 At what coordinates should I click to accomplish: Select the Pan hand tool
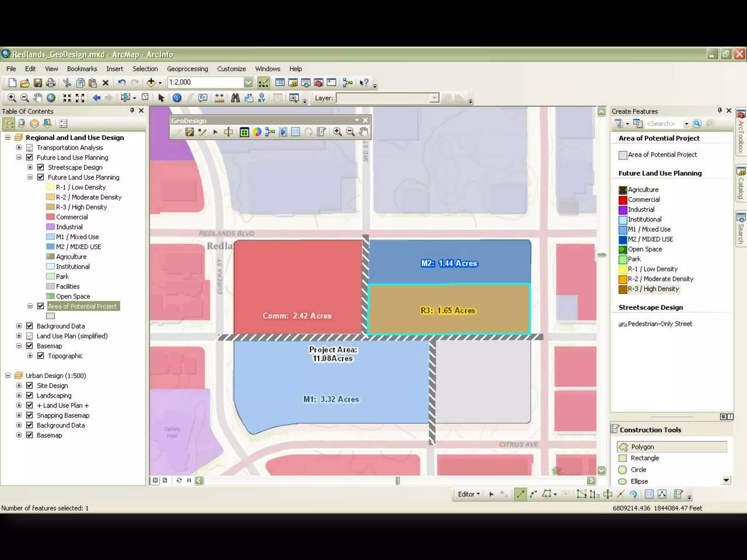tap(38, 98)
